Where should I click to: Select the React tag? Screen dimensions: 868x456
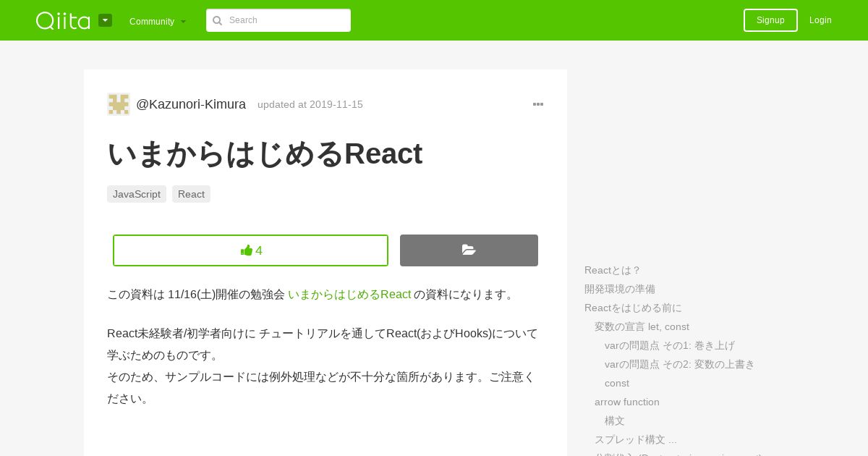[191, 194]
